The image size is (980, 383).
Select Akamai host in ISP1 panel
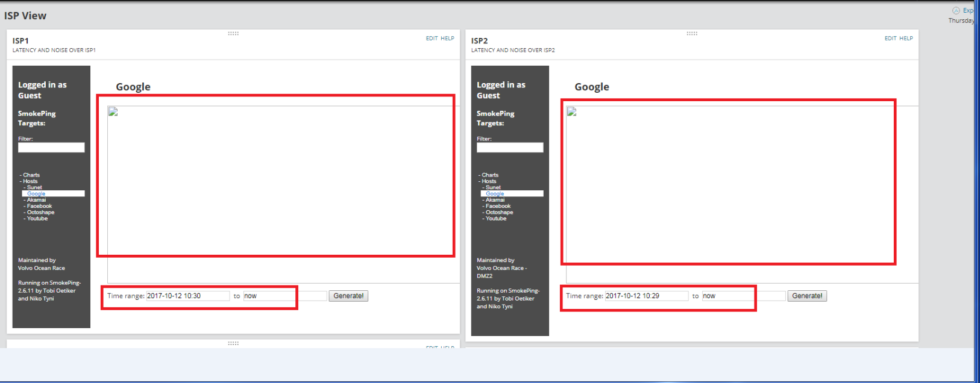coord(36,200)
